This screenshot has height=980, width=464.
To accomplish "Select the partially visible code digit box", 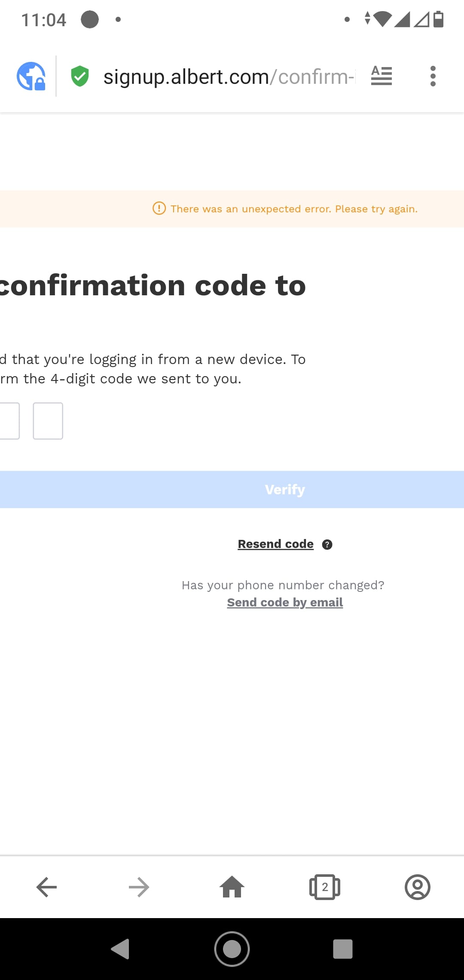I will [9, 421].
